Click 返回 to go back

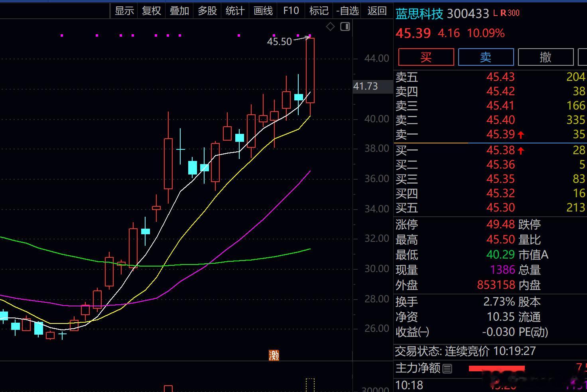point(377,11)
